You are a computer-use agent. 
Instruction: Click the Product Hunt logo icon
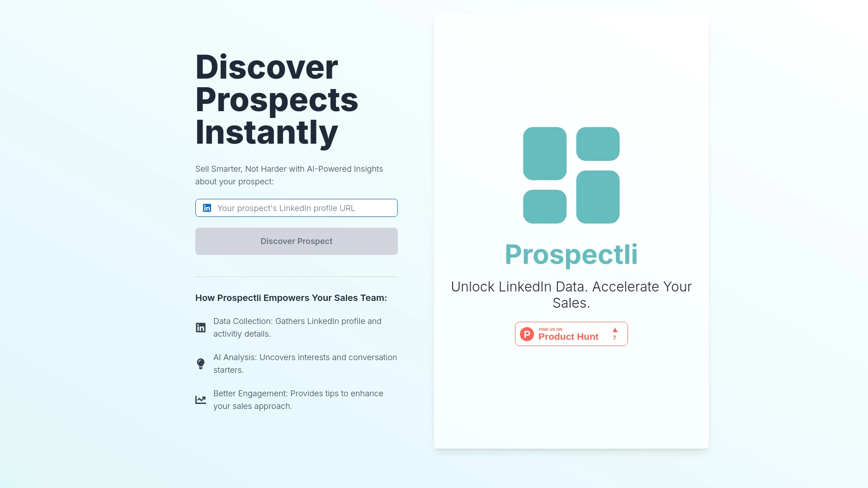(x=526, y=333)
